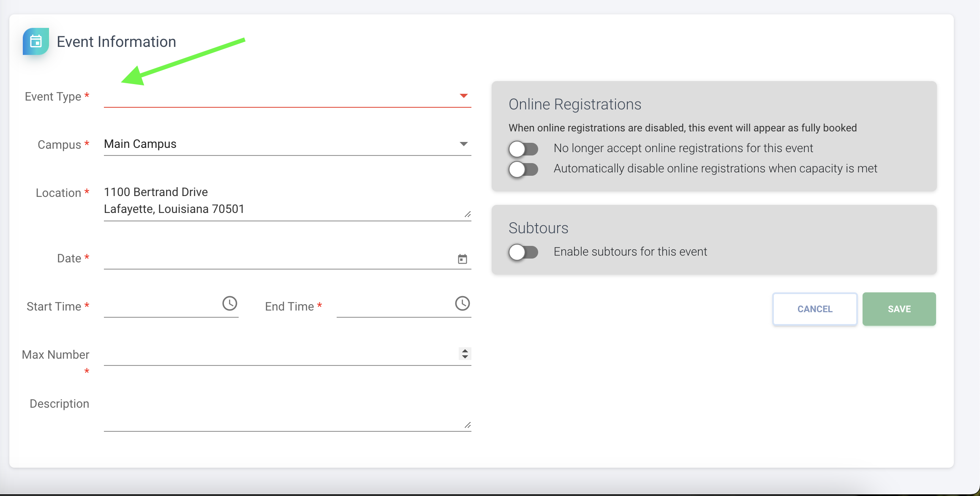Increase Max Number with up arrow
This screenshot has height=496, width=980.
click(465, 351)
